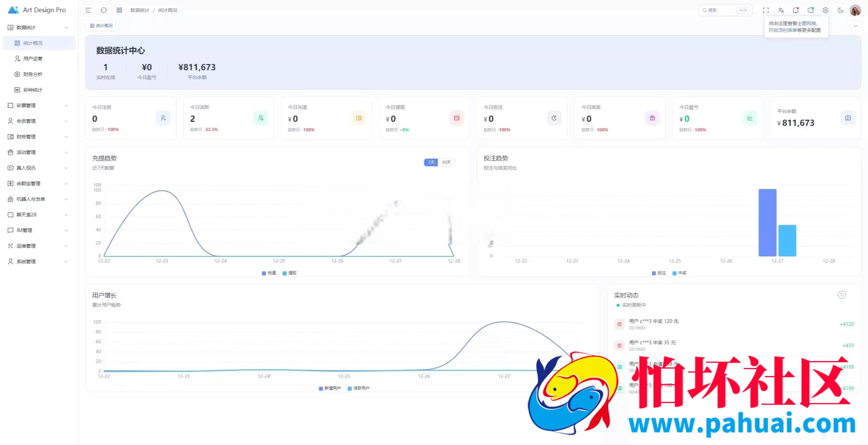Open the chat window icon in header
868x445 pixels.
tap(811, 10)
